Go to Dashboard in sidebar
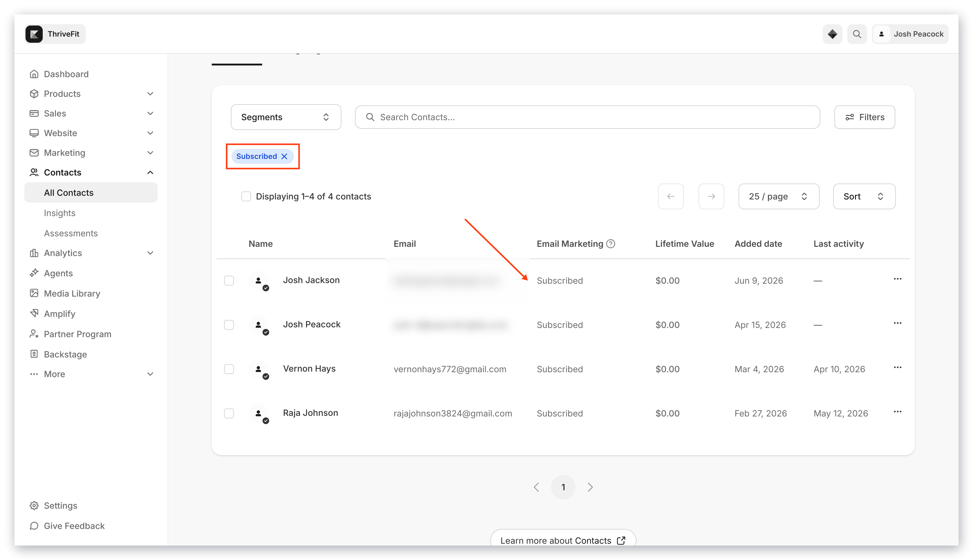Image resolution: width=973 pixels, height=560 pixels. (66, 74)
